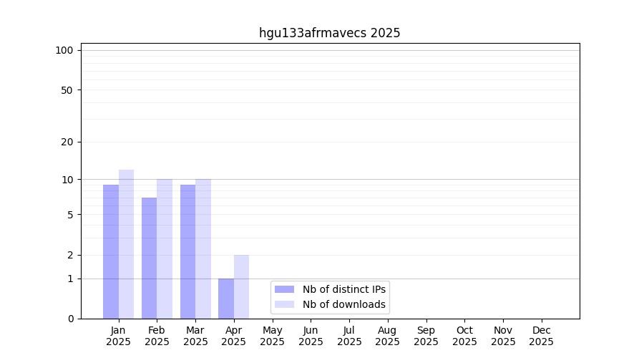Click the Jan 2025 distinct IPs bar
Image resolution: width=644 pixels, height=358 pixels.
click(111, 251)
